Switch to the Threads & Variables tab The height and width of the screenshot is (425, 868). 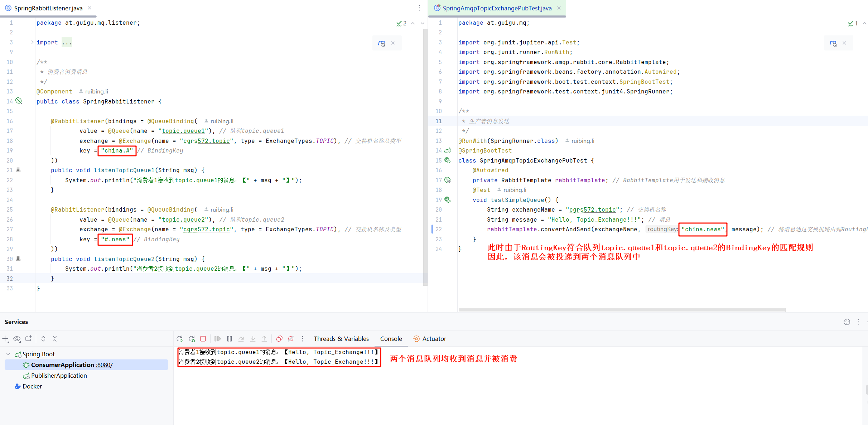coord(341,339)
